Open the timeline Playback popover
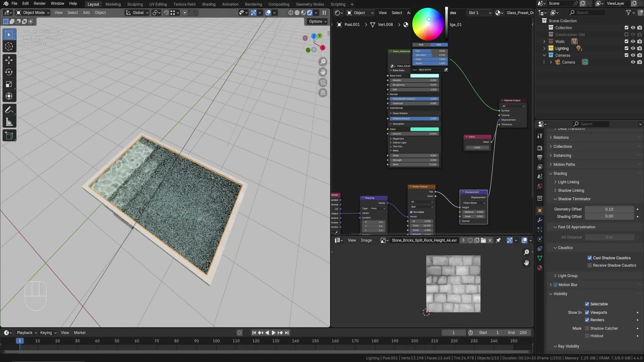Screen dimensions: 644x362 pyautogui.click(x=26, y=333)
